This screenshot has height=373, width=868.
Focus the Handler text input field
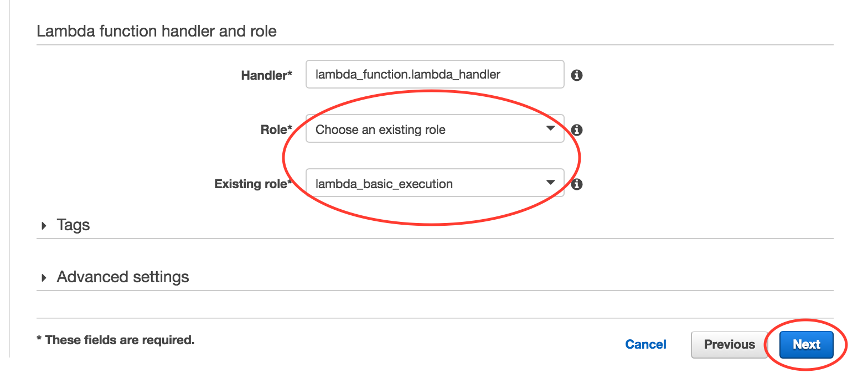click(x=435, y=74)
